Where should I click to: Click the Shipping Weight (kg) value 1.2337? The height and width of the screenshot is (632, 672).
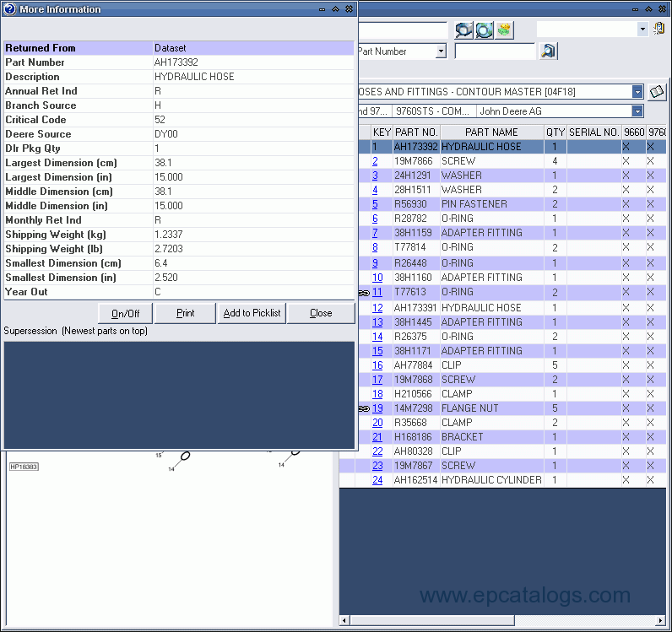click(x=169, y=235)
